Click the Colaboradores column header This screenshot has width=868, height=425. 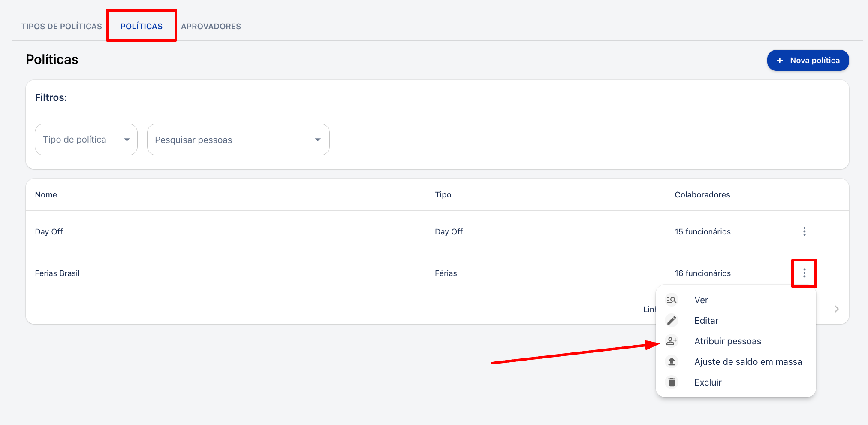pos(702,195)
